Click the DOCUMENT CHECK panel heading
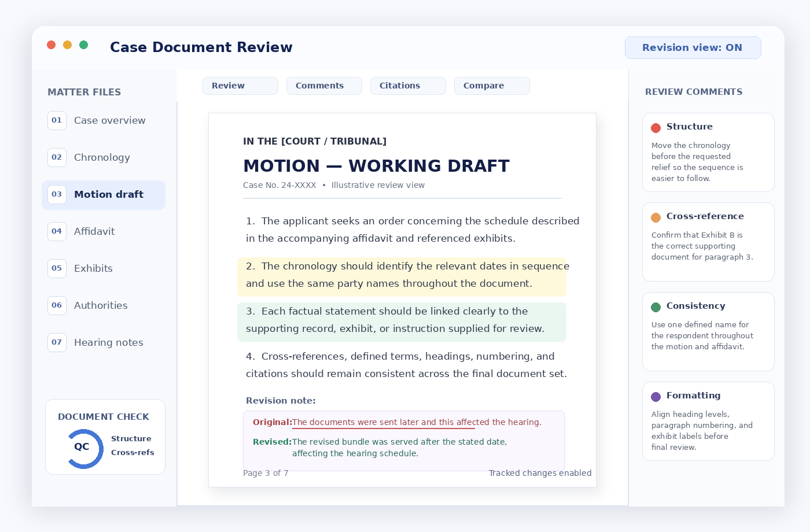The image size is (810, 532). (x=104, y=417)
